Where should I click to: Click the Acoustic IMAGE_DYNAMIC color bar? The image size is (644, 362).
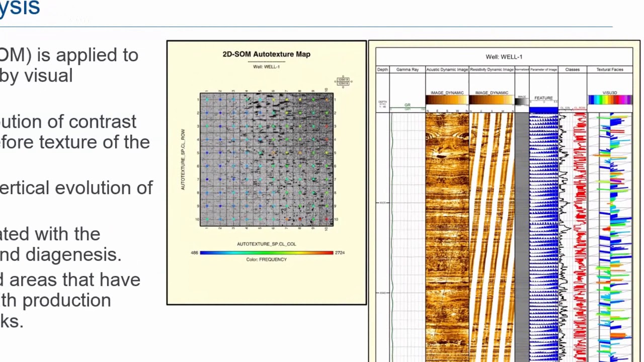(x=447, y=100)
